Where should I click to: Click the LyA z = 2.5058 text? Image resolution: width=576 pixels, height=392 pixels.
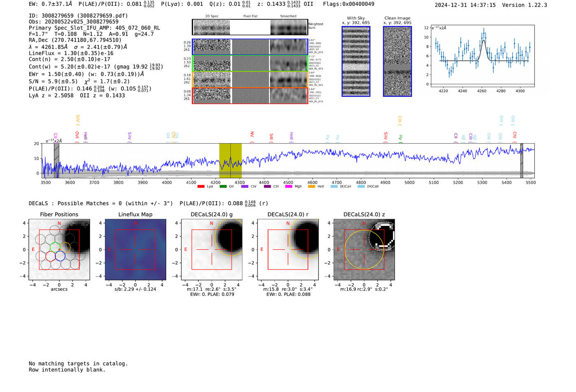(51, 95)
